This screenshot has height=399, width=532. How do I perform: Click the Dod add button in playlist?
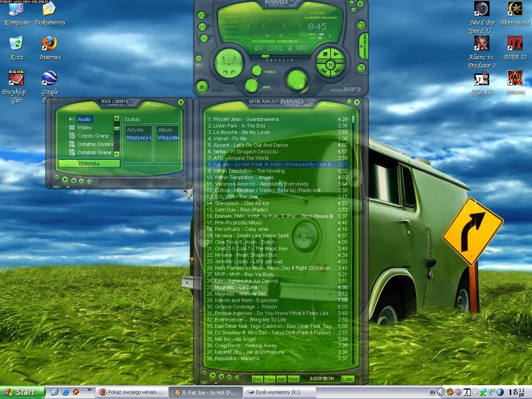(x=257, y=379)
